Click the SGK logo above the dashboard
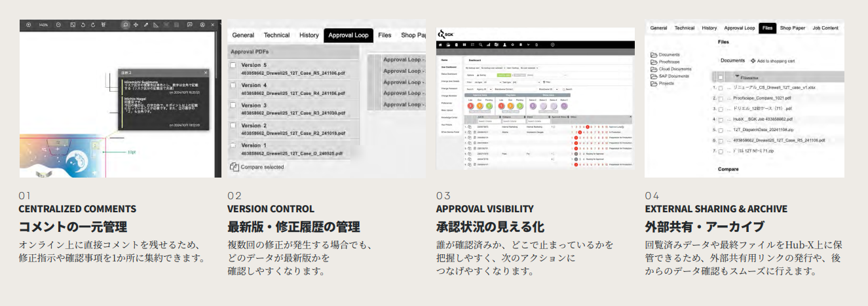Viewport: 868px width, 306px height. tap(445, 34)
